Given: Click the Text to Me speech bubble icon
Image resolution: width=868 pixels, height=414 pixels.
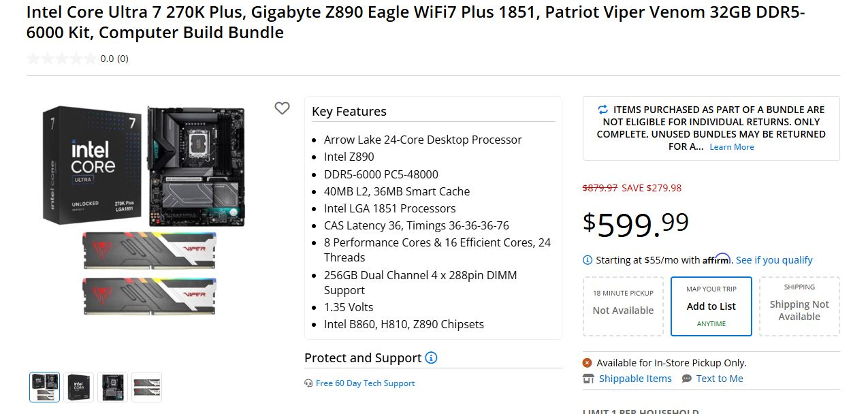Looking at the screenshot, I should pyautogui.click(x=686, y=379).
